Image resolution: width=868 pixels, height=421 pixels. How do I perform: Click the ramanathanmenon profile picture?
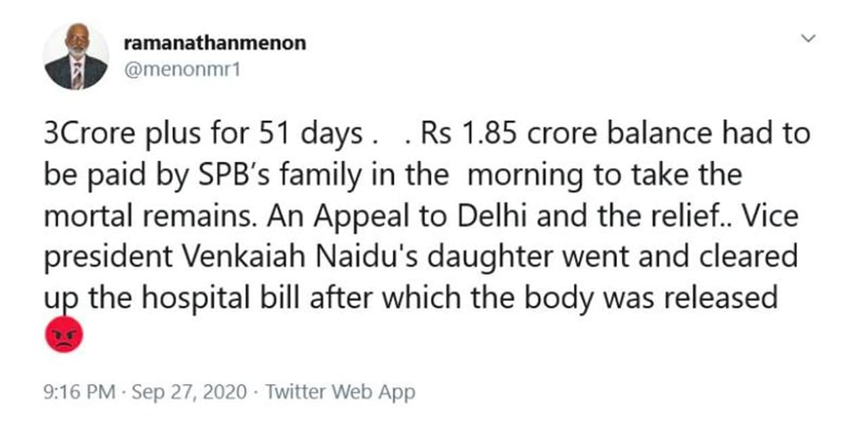click(76, 57)
